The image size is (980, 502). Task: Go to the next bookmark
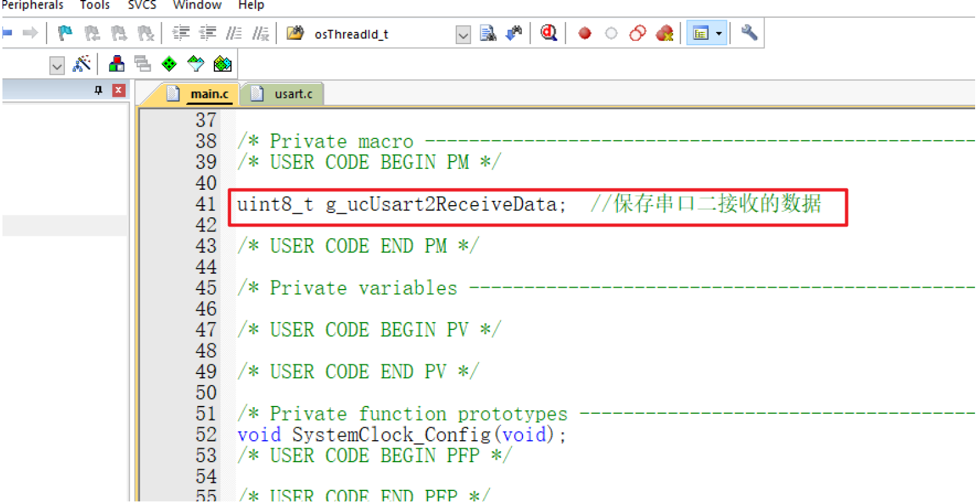(x=119, y=33)
